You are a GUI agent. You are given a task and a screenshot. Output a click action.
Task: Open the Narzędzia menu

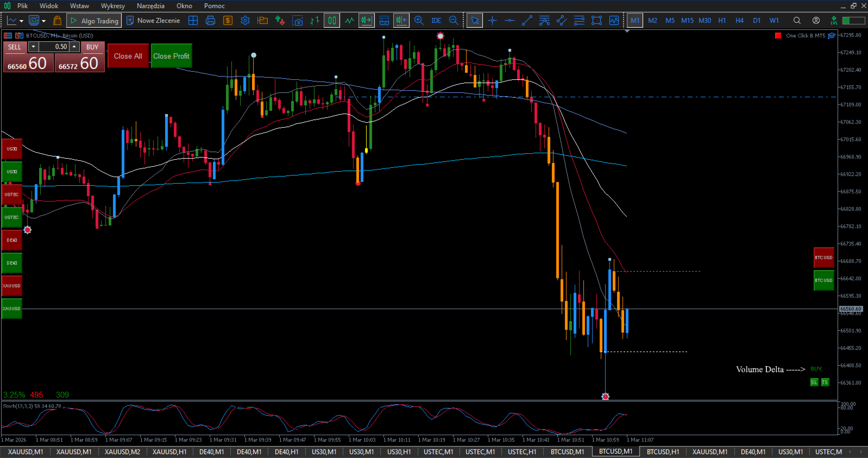point(150,6)
